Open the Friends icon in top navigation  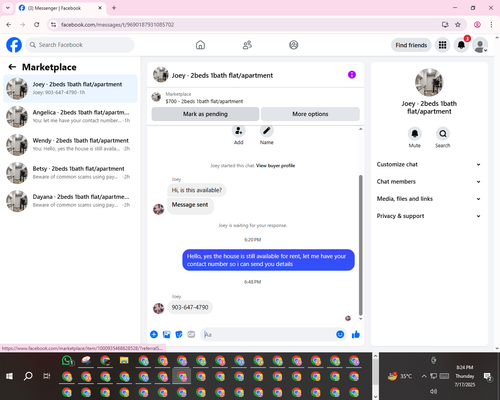tap(247, 45)
